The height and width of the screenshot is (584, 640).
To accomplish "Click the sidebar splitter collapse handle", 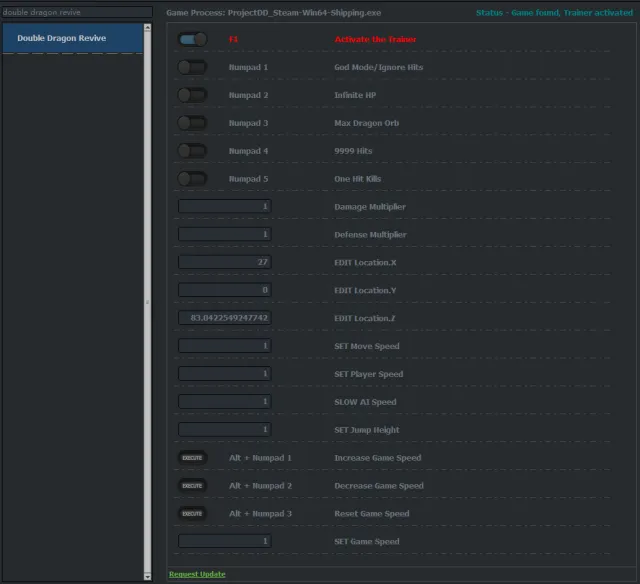I will click(x=148, y=302).
